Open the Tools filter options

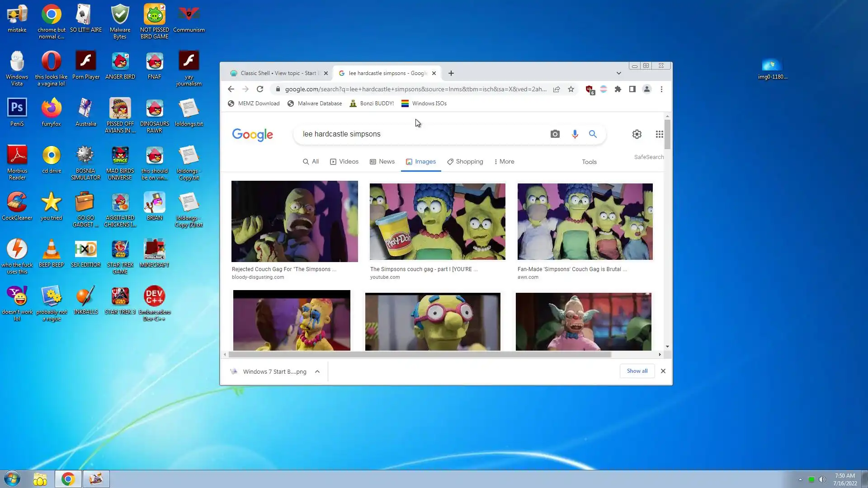589,162
